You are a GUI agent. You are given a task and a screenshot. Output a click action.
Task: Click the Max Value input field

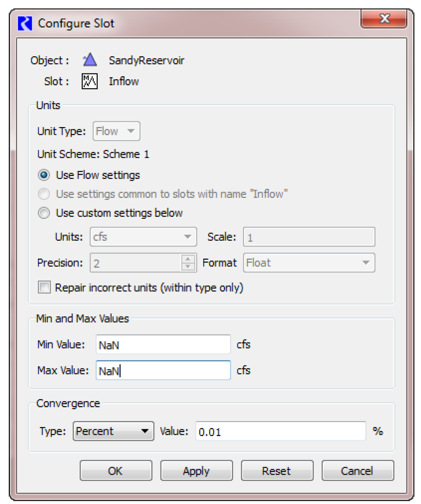pyautogui.click(x=163, y=370)
